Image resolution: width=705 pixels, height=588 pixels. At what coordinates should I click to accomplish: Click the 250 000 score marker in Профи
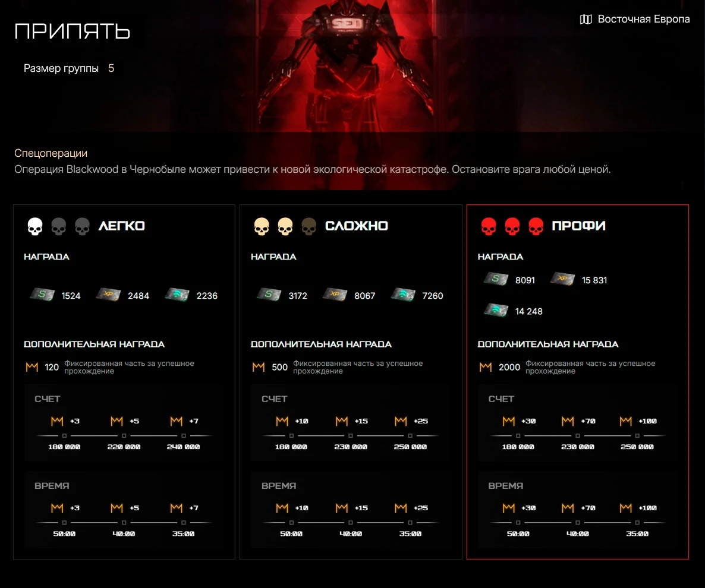[x=637, y=447]
